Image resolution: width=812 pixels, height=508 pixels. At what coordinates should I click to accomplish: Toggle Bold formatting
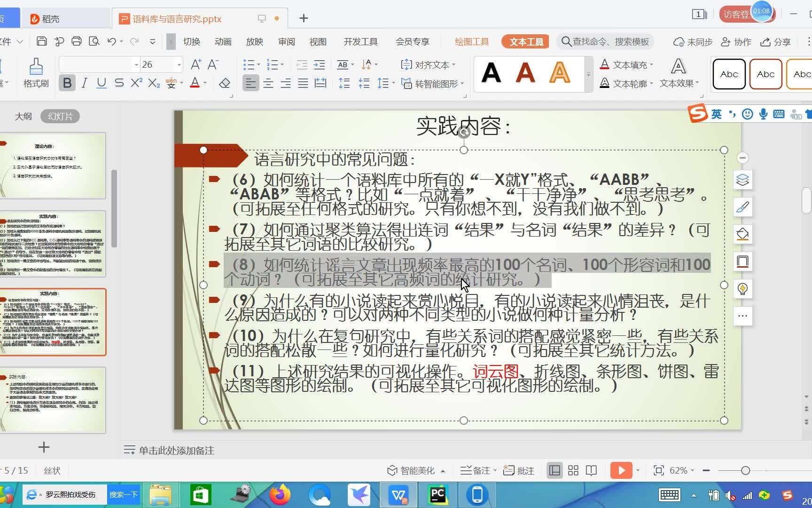click(x=67, y=83)
